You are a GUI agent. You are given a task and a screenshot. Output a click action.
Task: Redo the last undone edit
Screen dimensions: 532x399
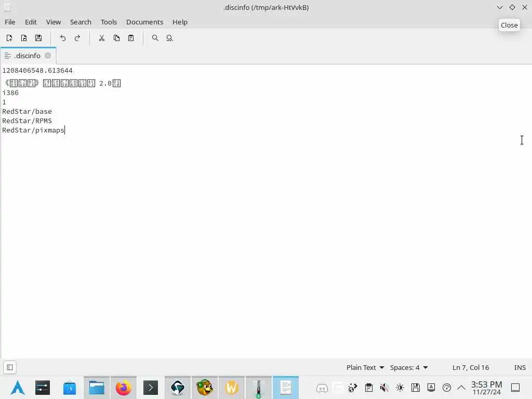tap(77, 38)
